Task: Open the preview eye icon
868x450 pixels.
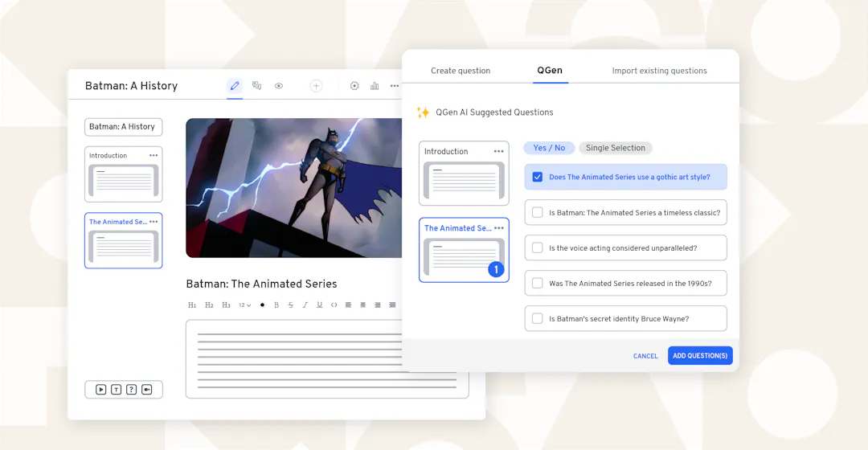Action: (279, 86)
